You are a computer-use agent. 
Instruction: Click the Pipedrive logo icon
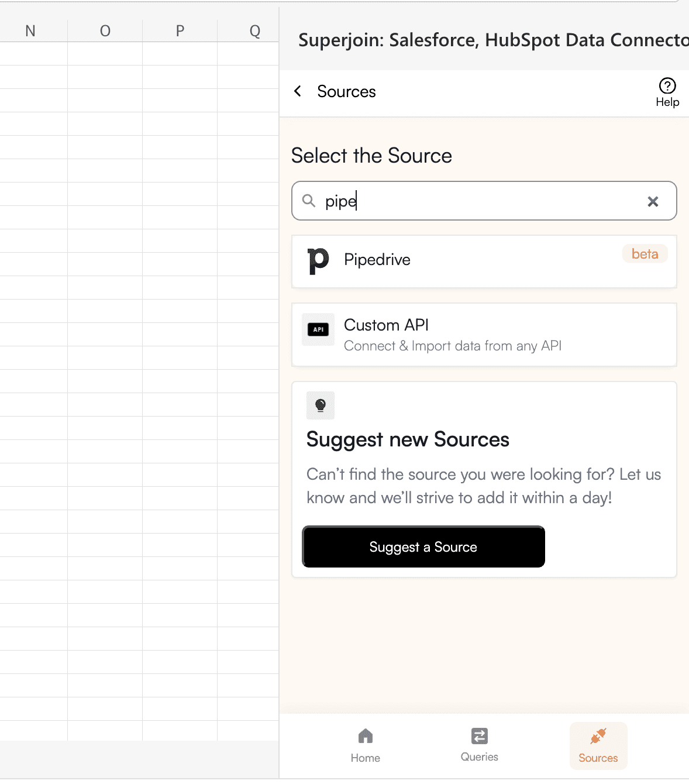point(318,261)
